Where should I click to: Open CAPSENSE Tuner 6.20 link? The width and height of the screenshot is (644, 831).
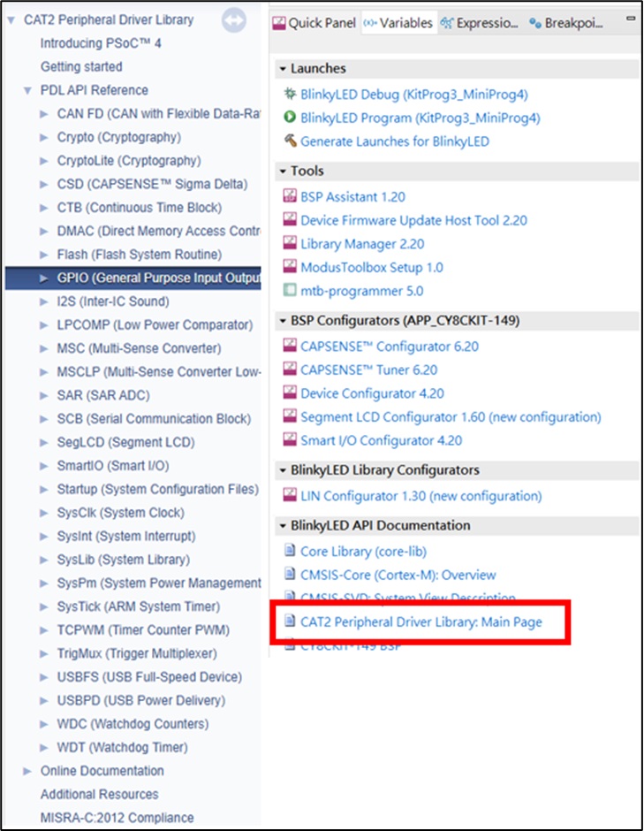[x=369, y=370]
